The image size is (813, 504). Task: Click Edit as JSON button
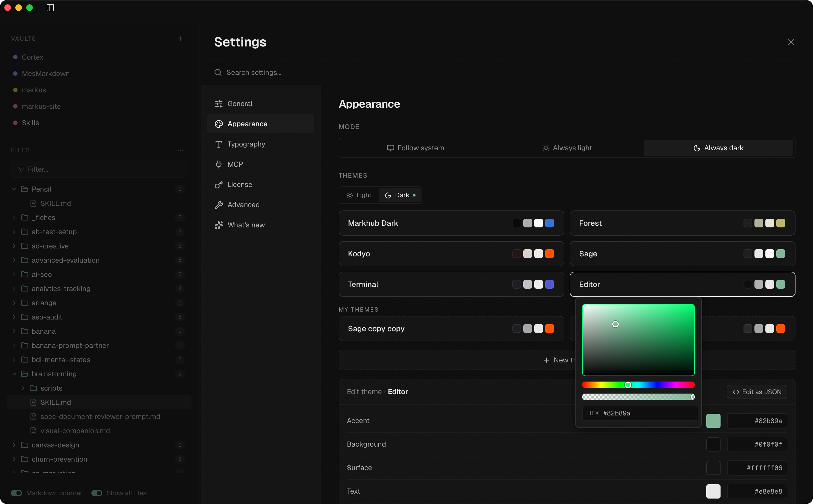pyautogui.click(x=757, y=392)
